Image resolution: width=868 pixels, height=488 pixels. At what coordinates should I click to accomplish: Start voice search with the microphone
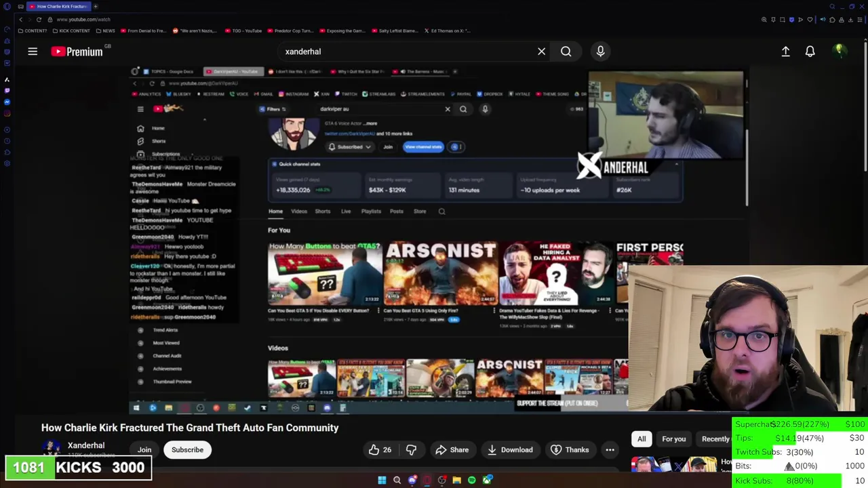600,52
